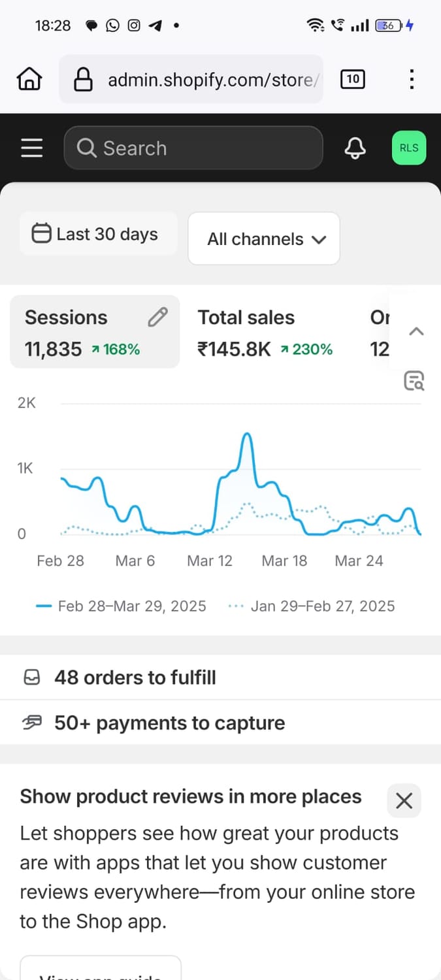This screenshot has height=980, width=441.
Task: Tap the browser home icon
Action: 29,80
